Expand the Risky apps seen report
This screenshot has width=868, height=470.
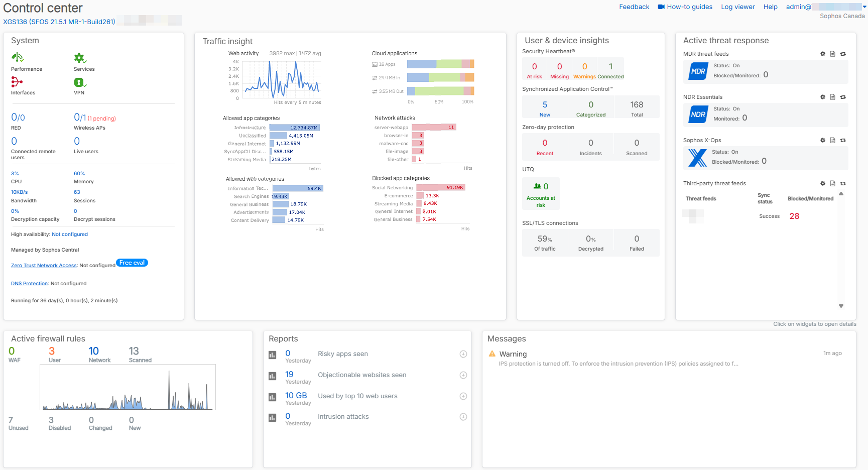[x=463, y=354]
